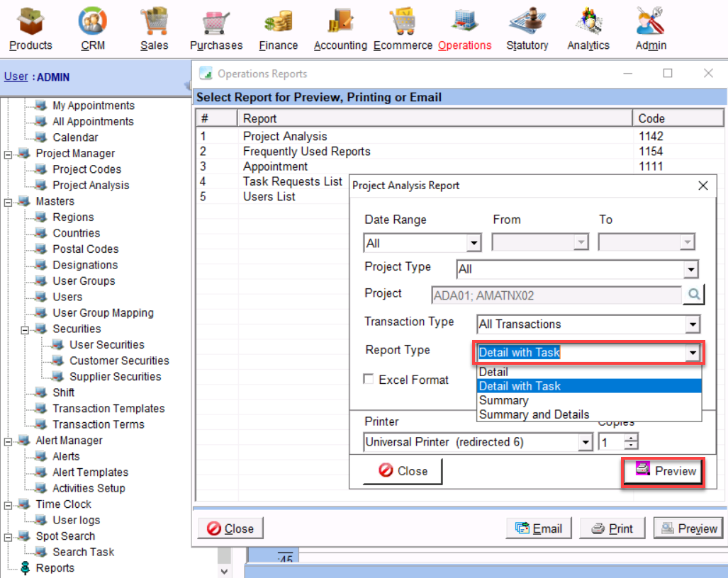
Task: Choose Summary from Report Type list
Action: tap(503, 400)
